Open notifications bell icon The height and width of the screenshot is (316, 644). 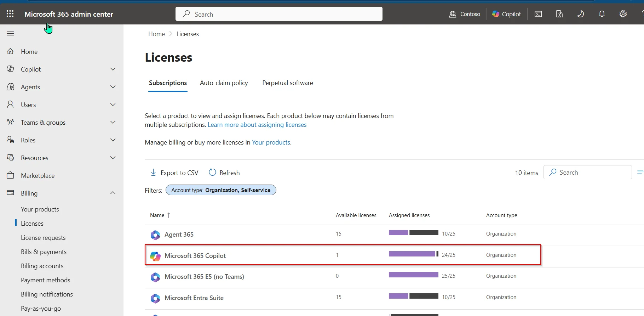coord(602,14)
